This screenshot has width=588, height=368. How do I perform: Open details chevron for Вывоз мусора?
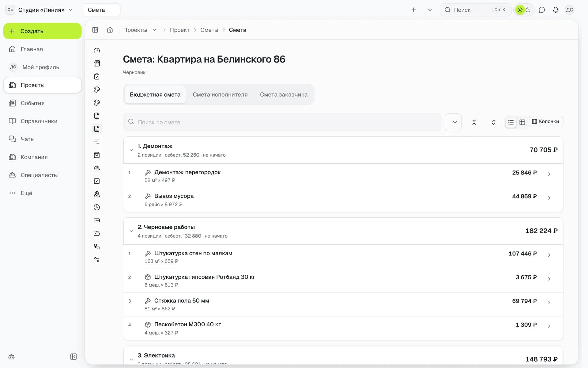click(549, 198)
